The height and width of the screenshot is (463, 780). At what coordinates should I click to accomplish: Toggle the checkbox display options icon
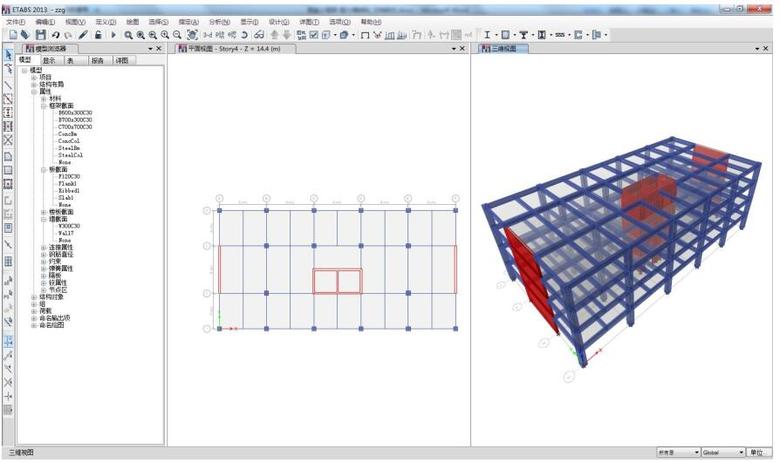point(313,35)
